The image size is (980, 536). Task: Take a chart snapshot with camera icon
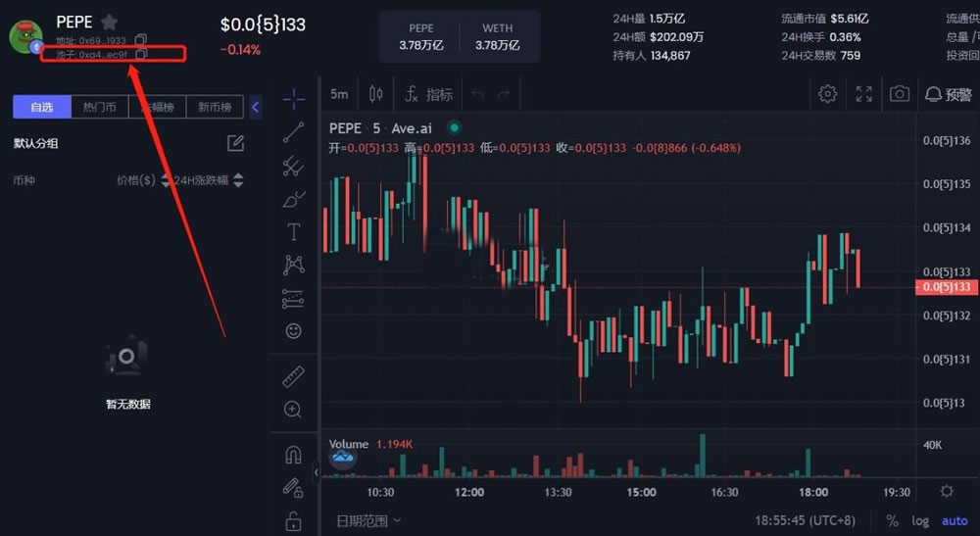tap(899, 94)
